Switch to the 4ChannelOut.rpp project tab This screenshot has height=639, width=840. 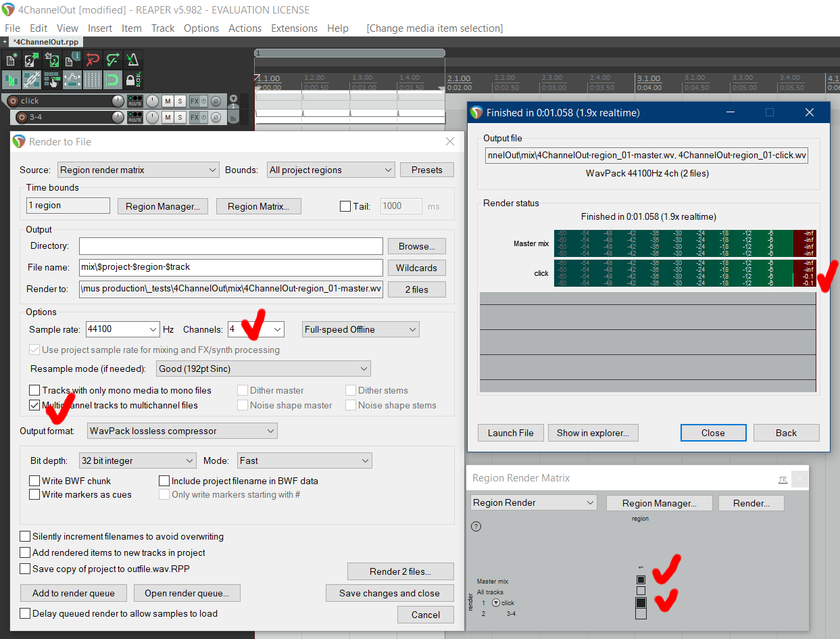point(46,42)
